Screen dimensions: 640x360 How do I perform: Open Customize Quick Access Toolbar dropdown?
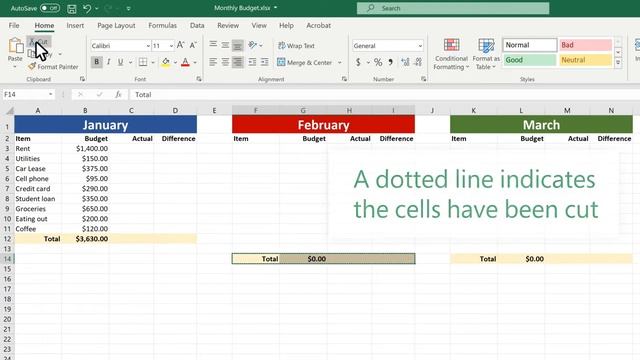[129, 8]
